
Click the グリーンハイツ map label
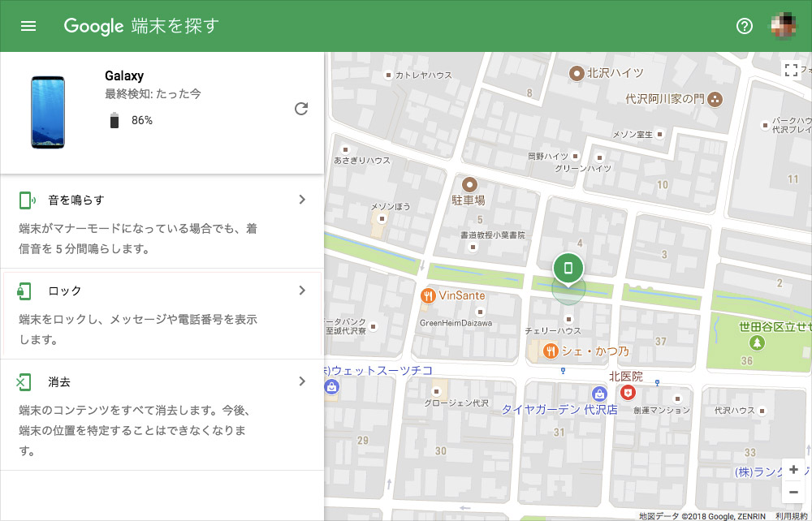point(583,168)
